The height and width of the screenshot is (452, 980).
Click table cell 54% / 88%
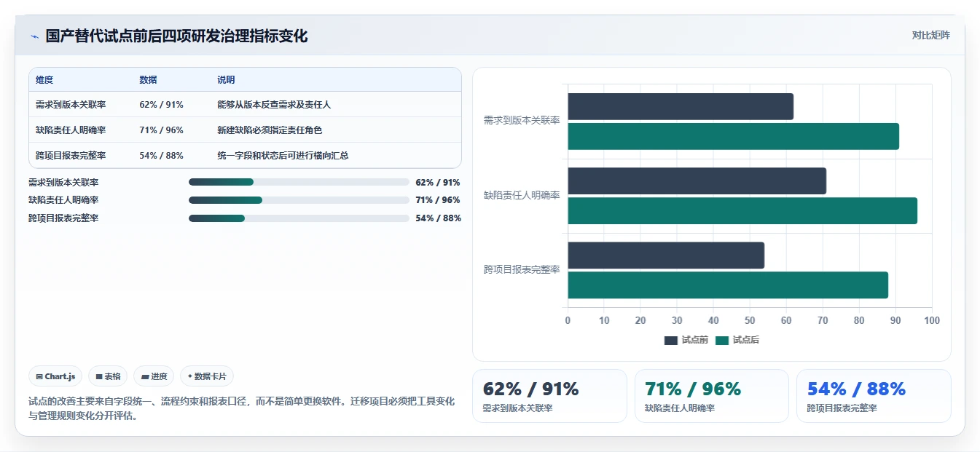161,156
